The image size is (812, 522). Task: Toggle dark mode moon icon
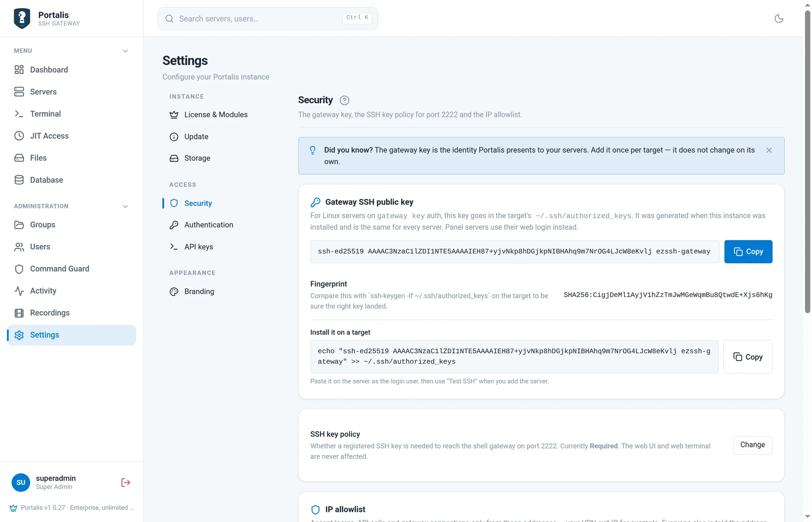point(778,18)
